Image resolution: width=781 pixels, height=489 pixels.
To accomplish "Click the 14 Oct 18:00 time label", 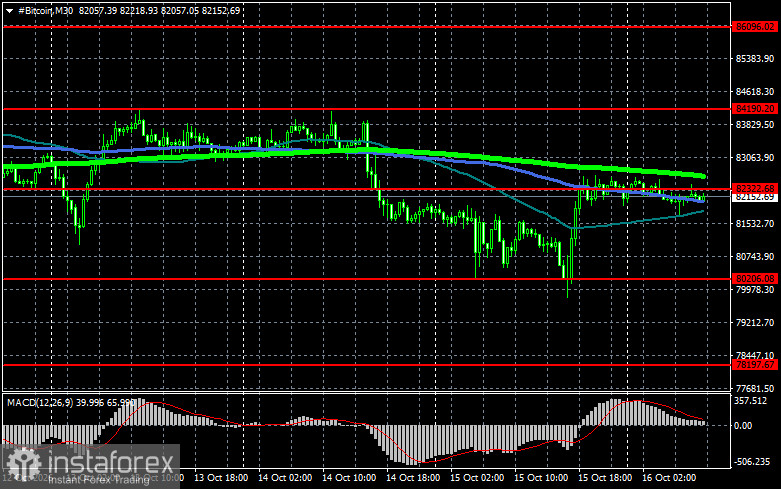I will (413, 478).
